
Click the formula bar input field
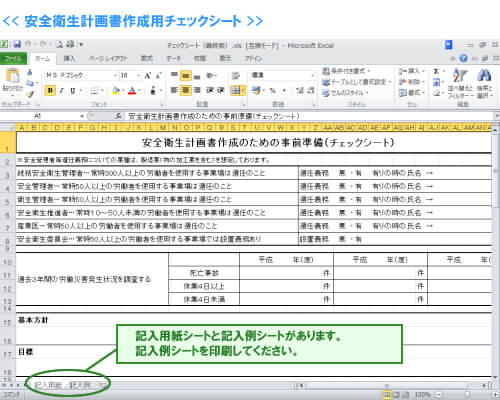pos(309,116)
